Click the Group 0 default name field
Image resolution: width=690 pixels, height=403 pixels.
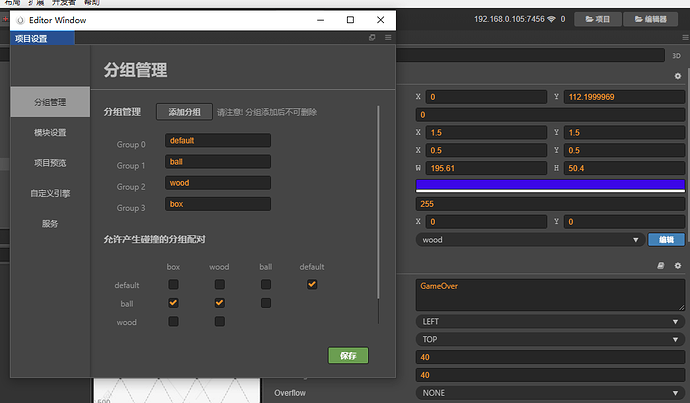(x=218, y=140)
